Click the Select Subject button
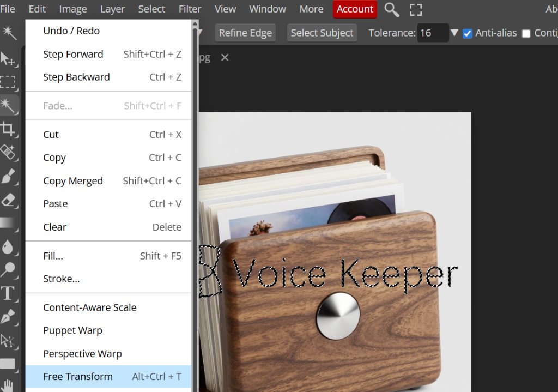The height and width of the screenshot is (392, 558). 322,33
